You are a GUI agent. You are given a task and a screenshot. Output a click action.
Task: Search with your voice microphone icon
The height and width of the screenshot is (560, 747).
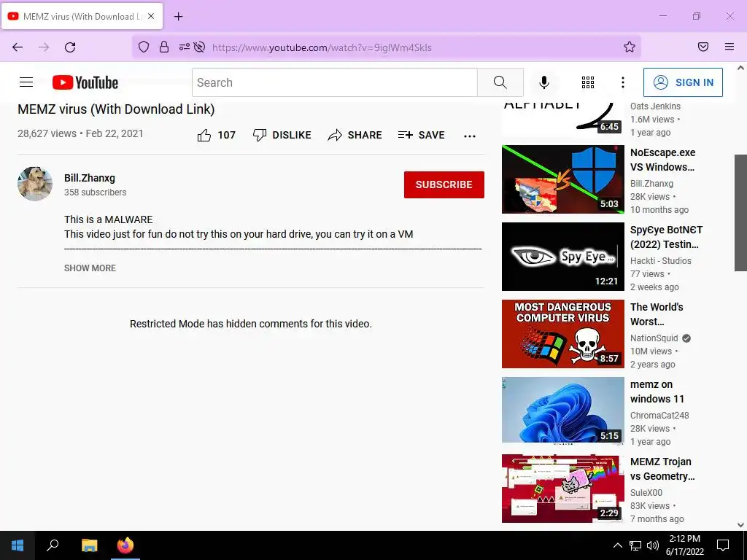point(543,82)
